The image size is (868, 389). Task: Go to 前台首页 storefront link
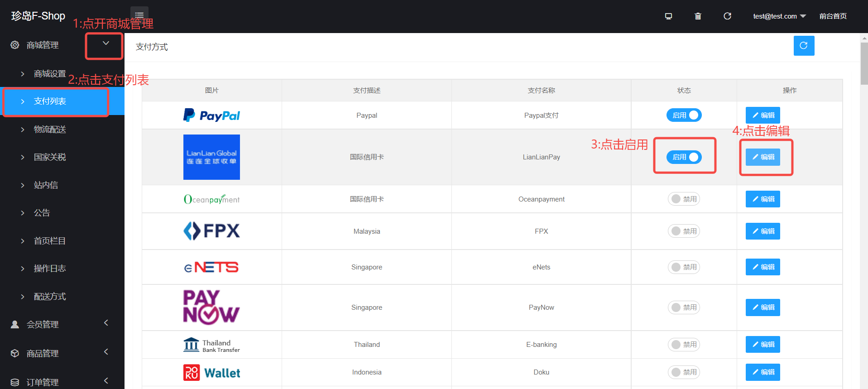coord(833,16)
